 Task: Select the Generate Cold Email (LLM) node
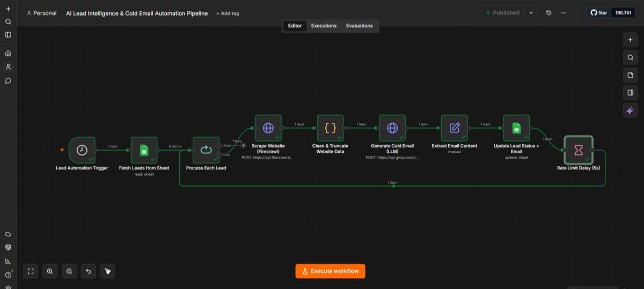pyautogui.click(x=392, y=128)
